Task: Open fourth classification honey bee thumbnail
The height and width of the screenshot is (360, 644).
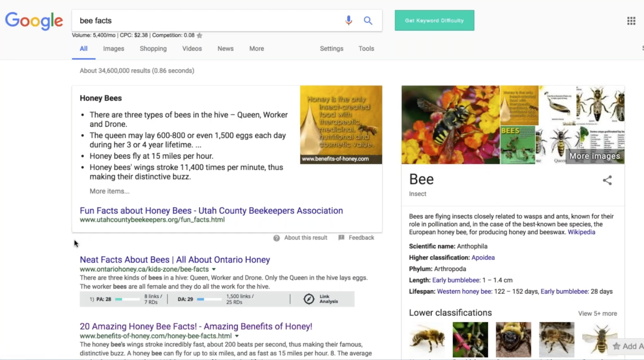Action: tap(557, 339)
